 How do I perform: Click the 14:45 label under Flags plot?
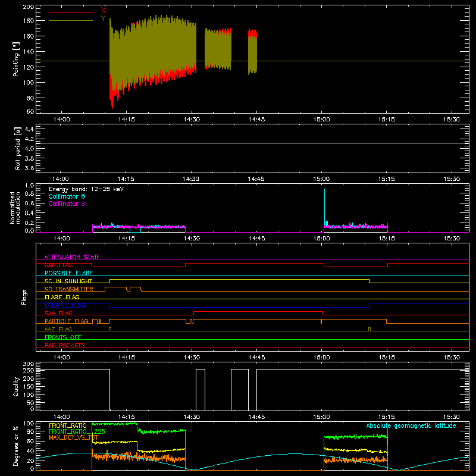(256, 358)
